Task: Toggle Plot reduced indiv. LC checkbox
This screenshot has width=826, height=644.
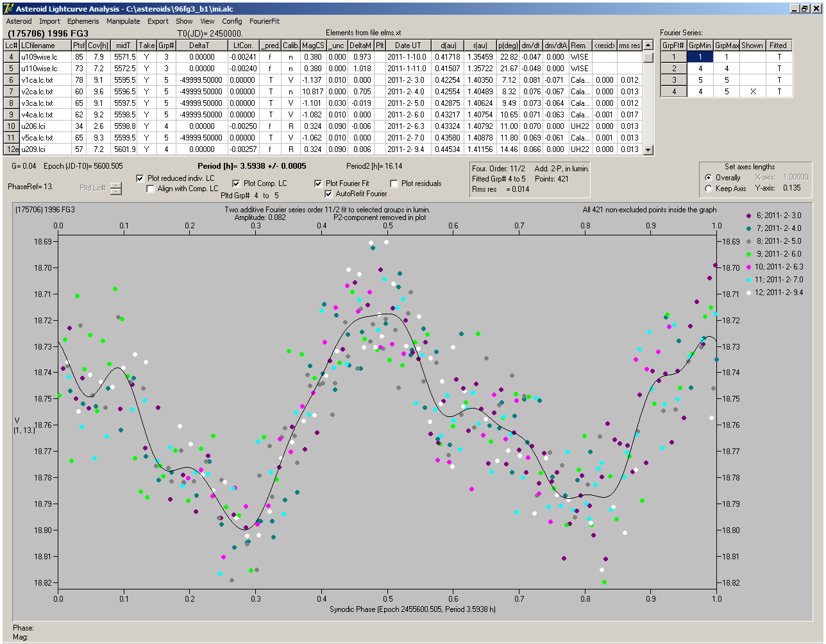Action: [x=140, y=178]
